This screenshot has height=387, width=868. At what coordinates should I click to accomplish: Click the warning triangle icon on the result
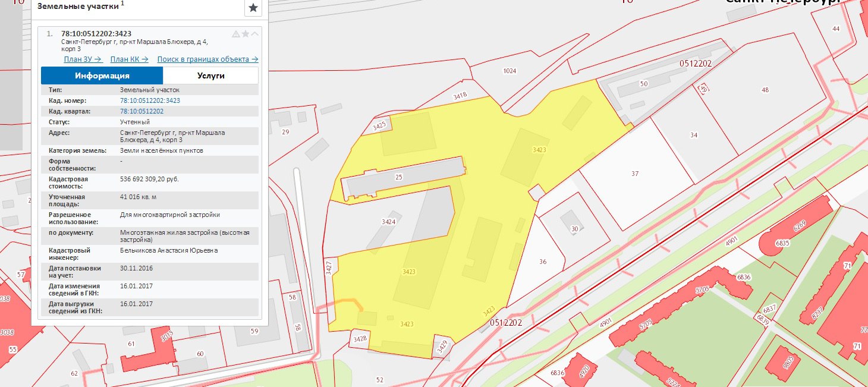click(x=236, y=34)
